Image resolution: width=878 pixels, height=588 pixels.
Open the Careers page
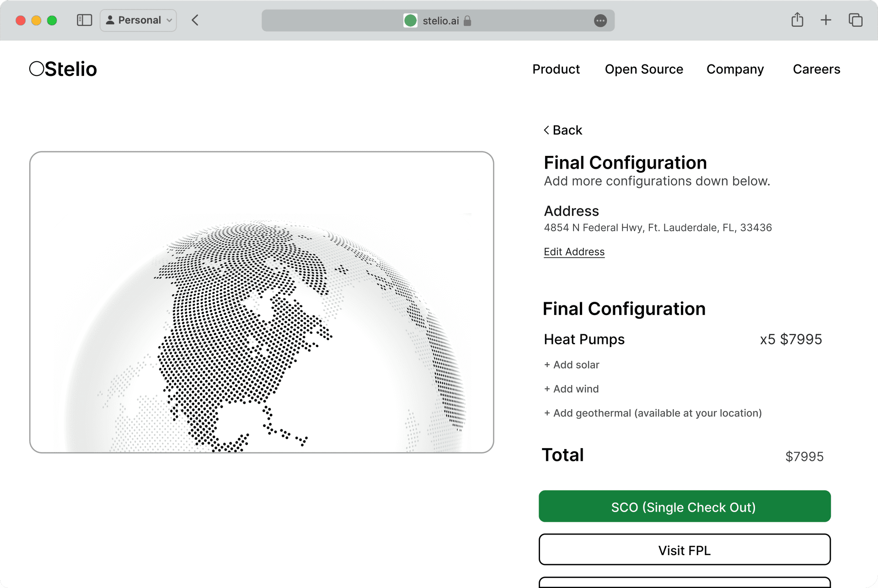click(816, 69)
